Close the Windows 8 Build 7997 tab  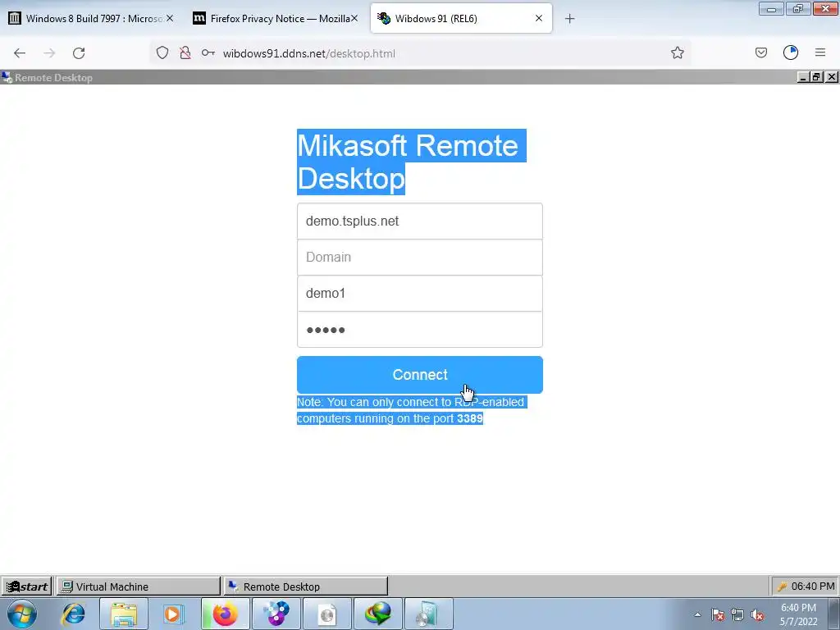(x=170, y=19)
